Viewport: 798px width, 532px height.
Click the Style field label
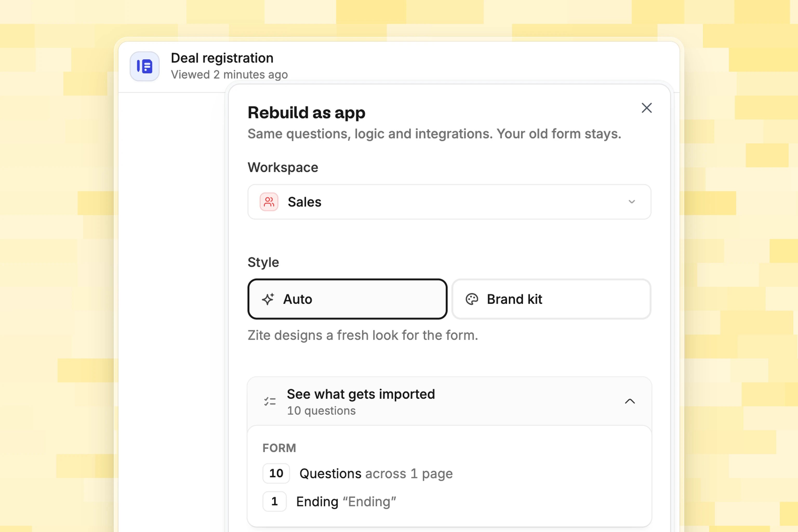tap(263, 262)
